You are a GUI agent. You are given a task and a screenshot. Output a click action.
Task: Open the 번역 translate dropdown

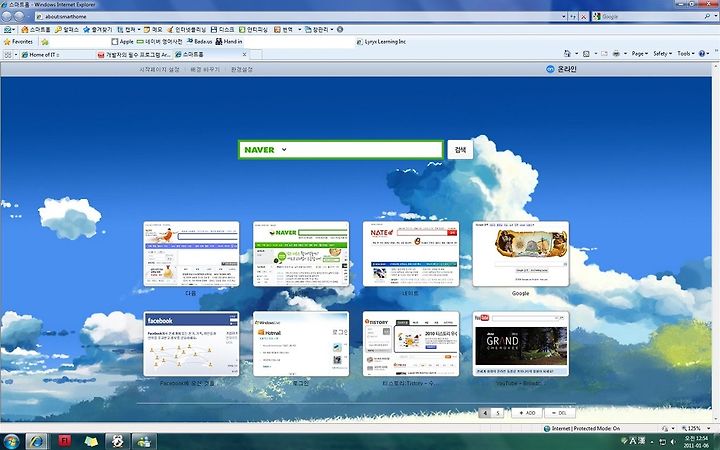[x=299, y=29]
